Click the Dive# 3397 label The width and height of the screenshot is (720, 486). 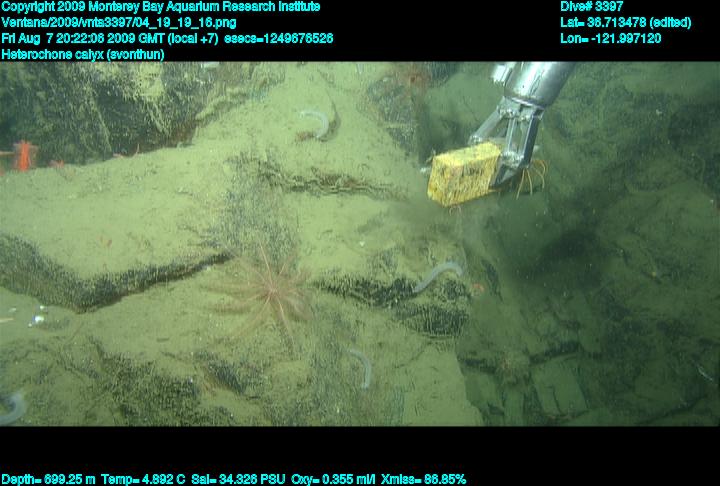[x=592, y=7]
